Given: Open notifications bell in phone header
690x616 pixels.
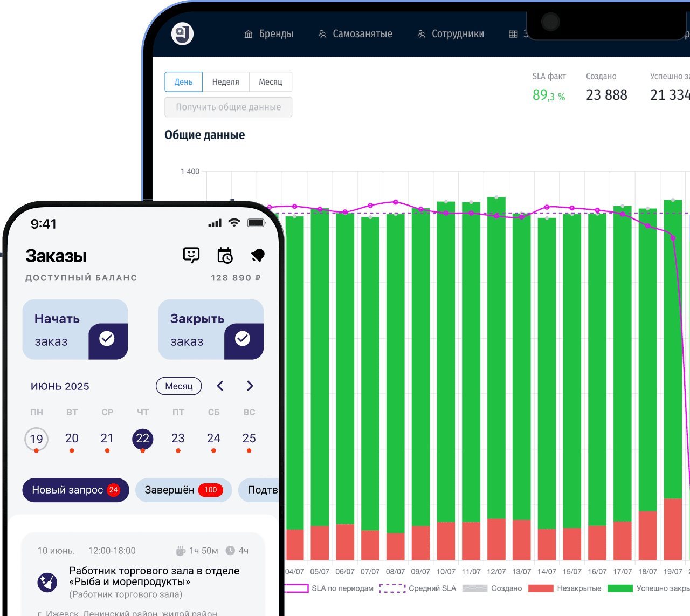Looking at the screenshot, I should (x=258, y=255).
